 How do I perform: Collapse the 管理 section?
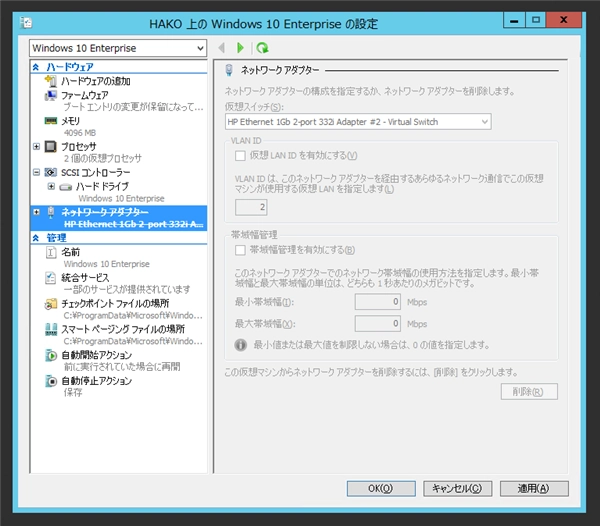(36, 238)
